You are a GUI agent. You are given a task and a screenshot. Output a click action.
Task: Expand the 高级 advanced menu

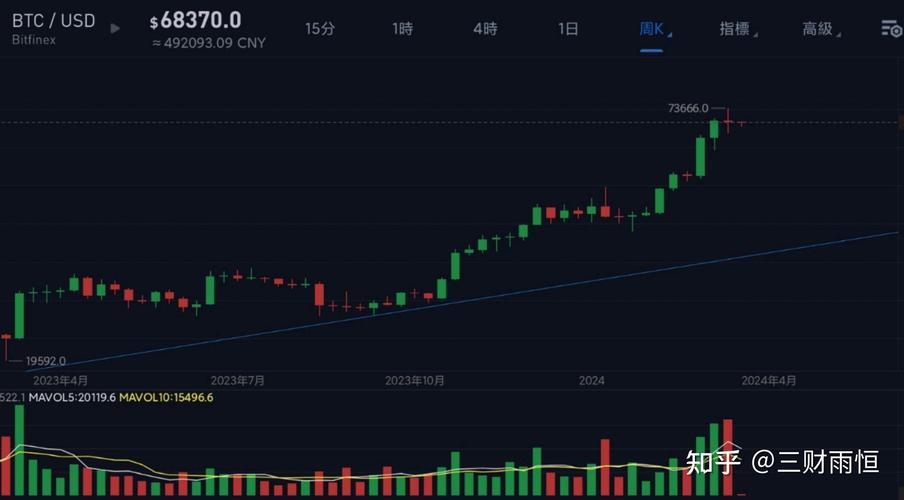(819, 29)
